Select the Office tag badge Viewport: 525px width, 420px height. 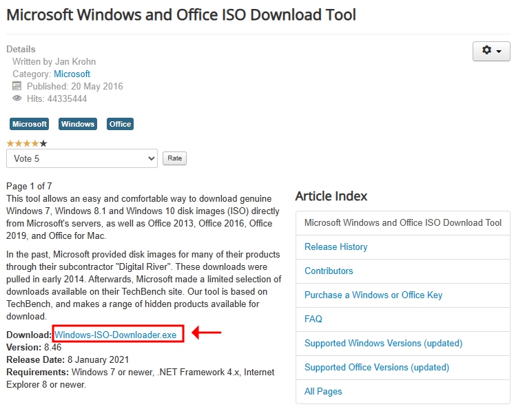coord(120,124)
